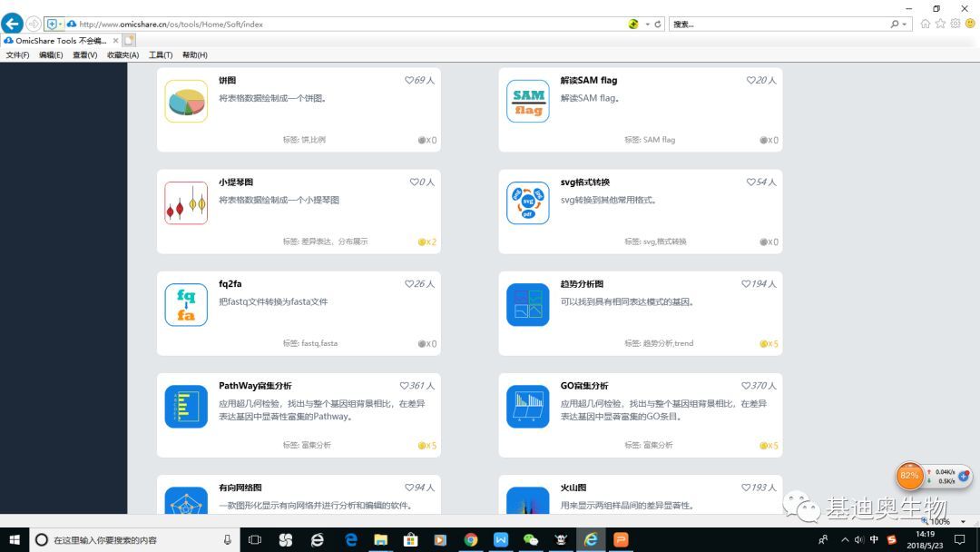Like the PathWay富集分析 tool (361人 heart)
980x552 pixels.
pos(404,386)
